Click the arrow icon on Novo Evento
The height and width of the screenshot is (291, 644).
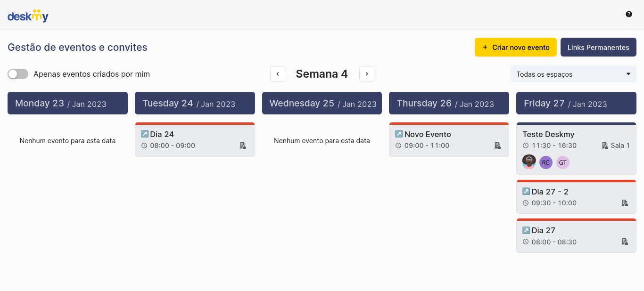399,134
